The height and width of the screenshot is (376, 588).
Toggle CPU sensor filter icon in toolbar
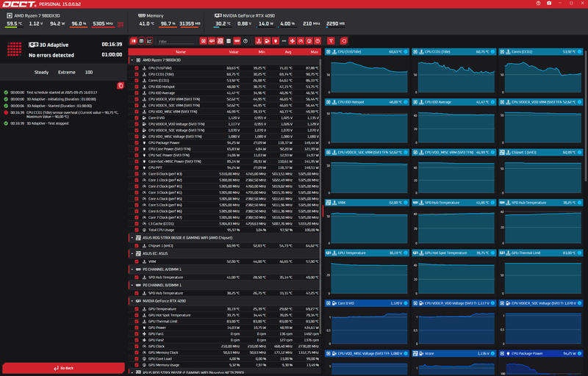[204, 41]
